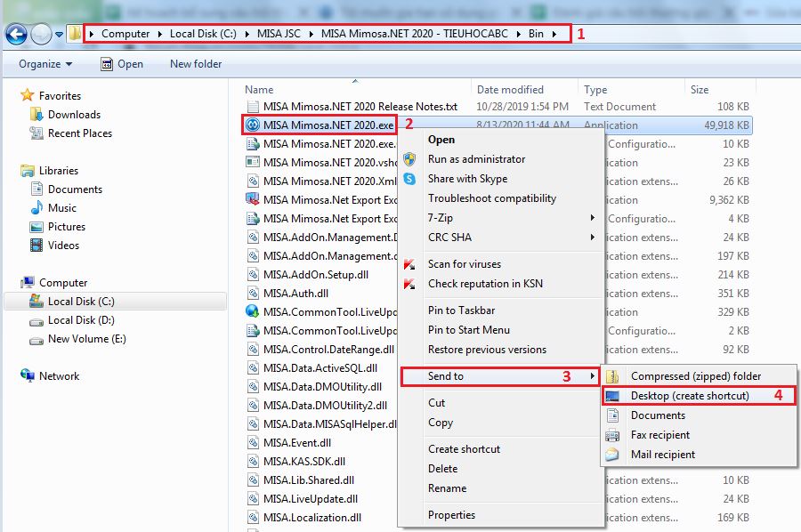Choose Rename in context menu
Viewport: 801px width, 532px height.
pos(448,488)
